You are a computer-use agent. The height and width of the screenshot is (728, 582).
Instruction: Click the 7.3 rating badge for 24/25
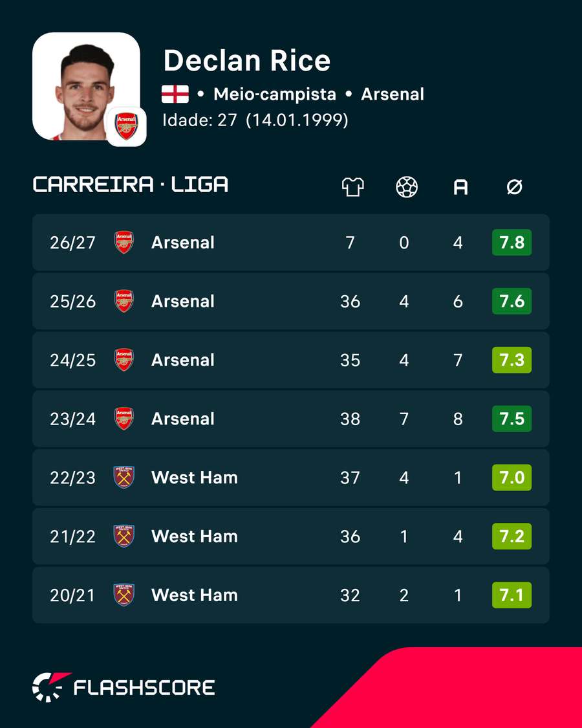[512, 360]
